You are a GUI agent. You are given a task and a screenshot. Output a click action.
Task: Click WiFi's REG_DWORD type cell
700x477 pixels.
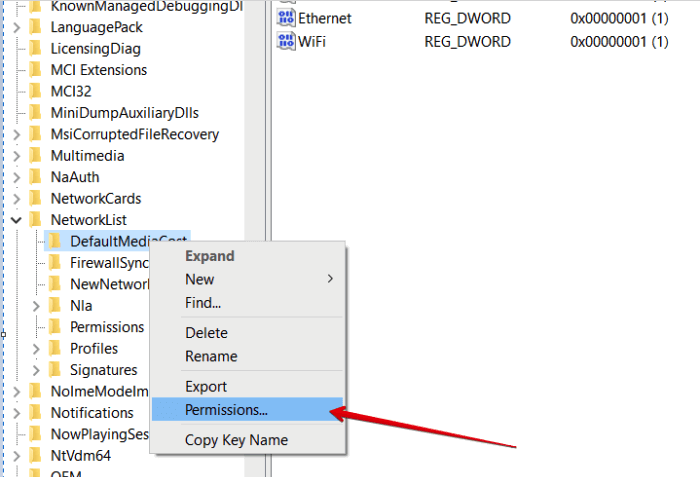(x=467, y=42)
